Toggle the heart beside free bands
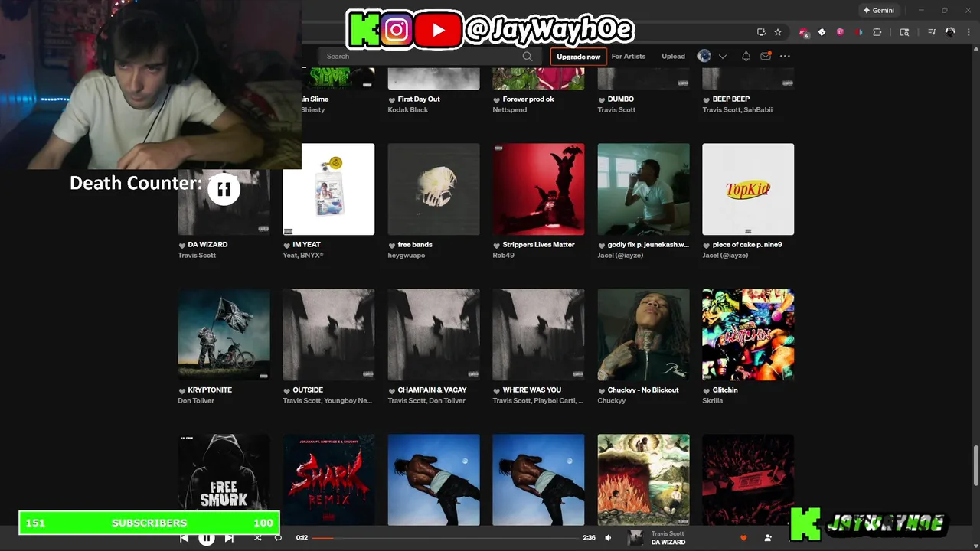The image size is (980, 551). pyautogui.click(x=392, y=245)
